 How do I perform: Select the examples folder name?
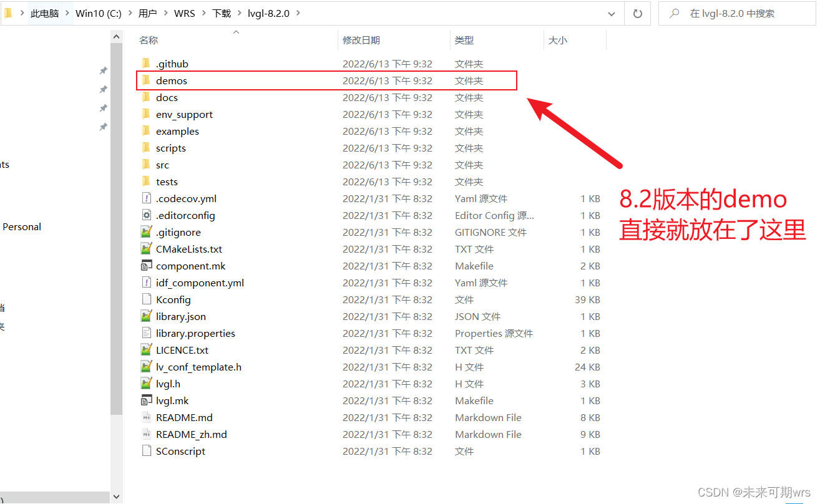click(x=177, y=131)
